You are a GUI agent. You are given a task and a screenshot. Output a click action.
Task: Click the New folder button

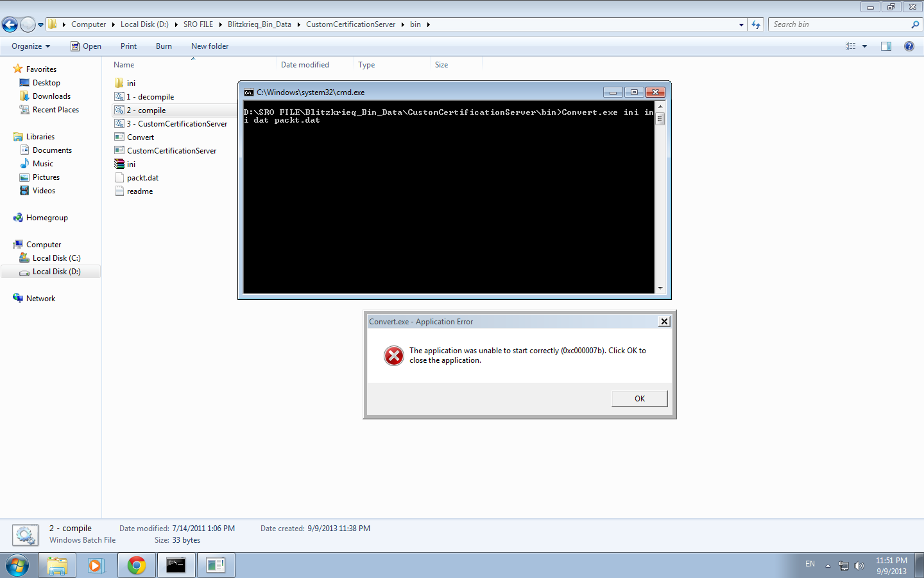coord(210,46)
